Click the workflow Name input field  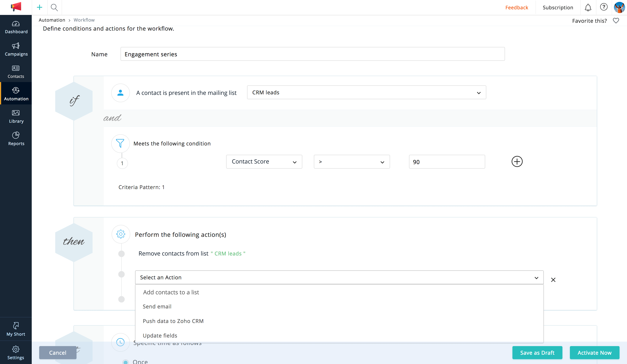[313, 54]
